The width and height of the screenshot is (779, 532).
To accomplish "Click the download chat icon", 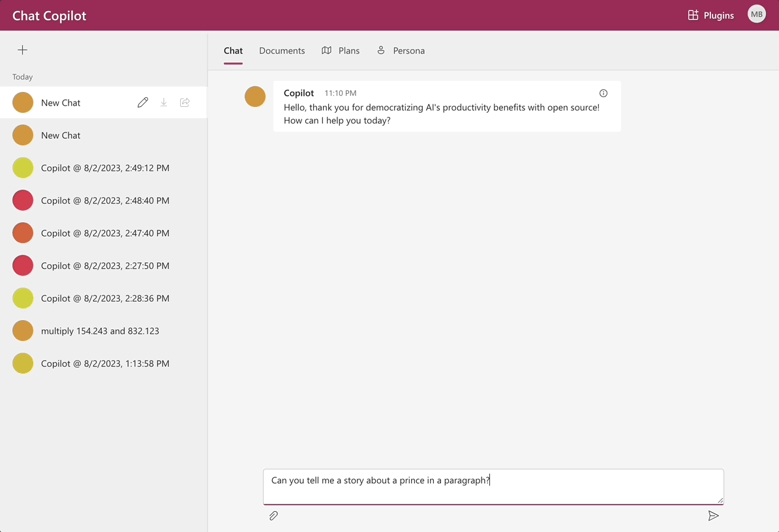I will tap(164, 102).
